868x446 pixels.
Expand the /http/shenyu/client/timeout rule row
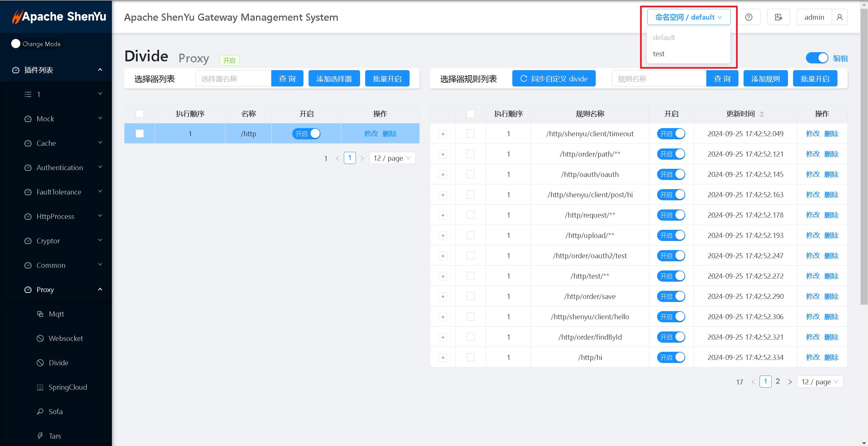tap(443, 134)
